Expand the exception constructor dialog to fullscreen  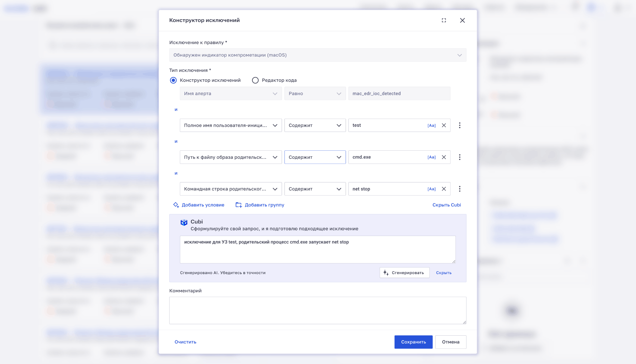[444, 20]
